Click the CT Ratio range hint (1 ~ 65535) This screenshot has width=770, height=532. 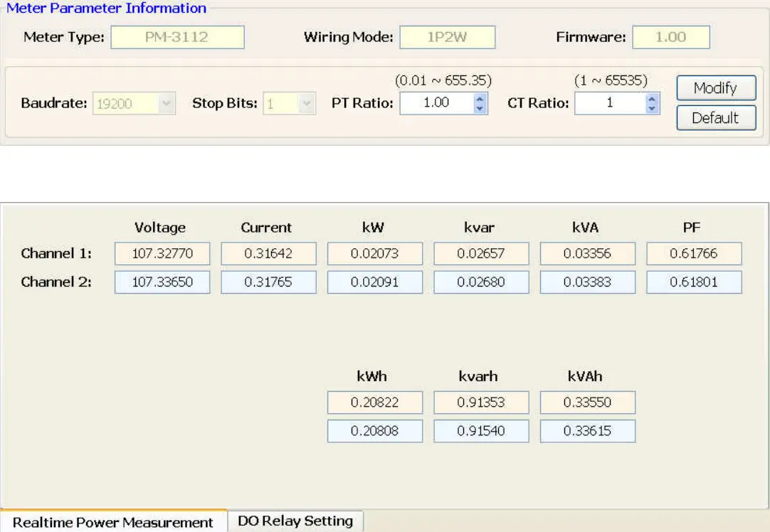(x=611, y=80)
